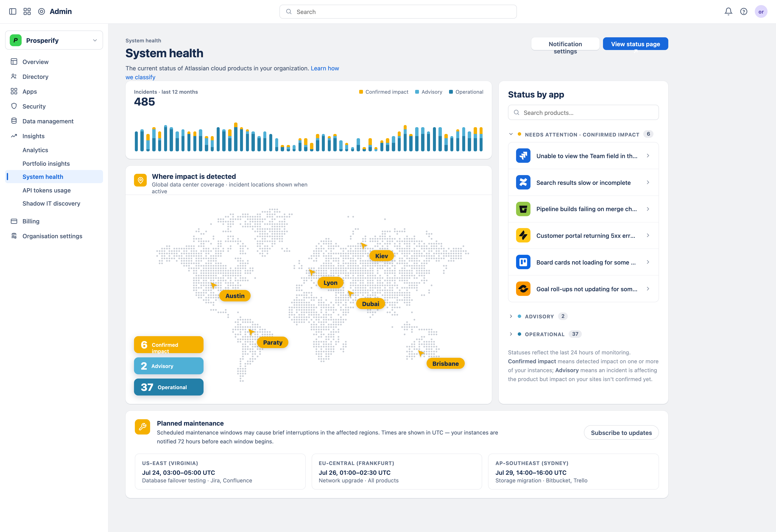Click the Billing card icon

pyautogui.click(x=14, y=221)
